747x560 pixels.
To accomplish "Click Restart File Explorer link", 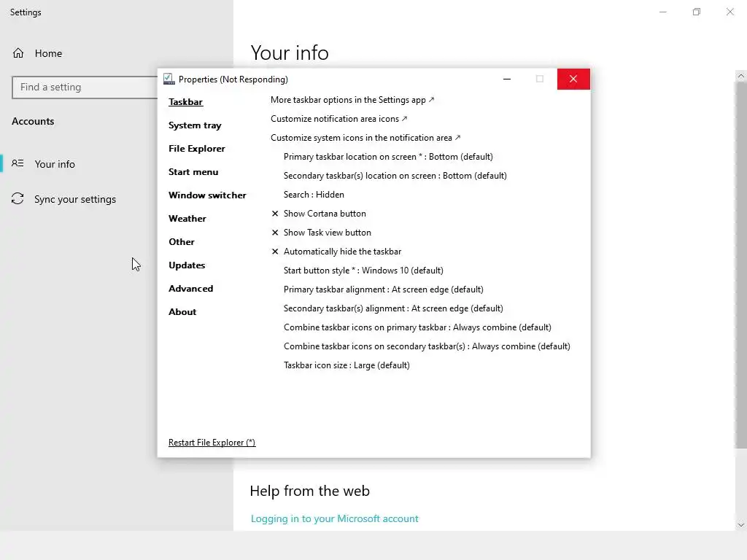I will (x=212, y=443).
